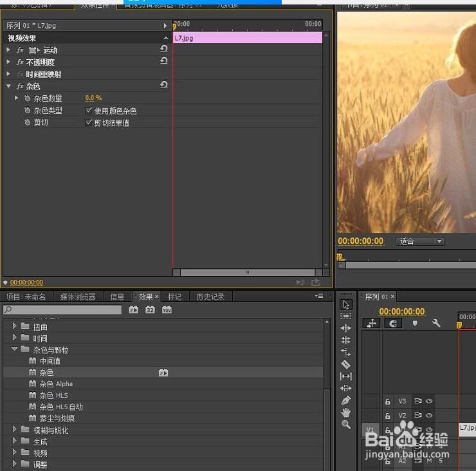Select the Hand tool

click(346, 412)
